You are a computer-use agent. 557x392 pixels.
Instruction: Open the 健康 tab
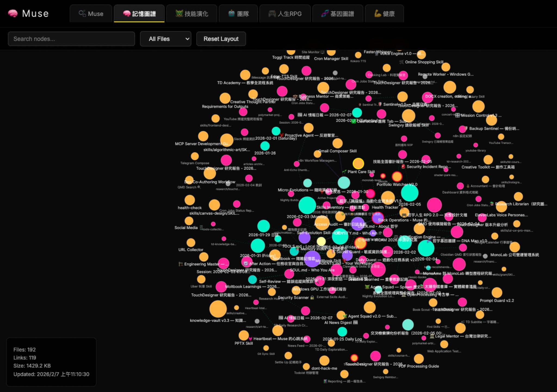coord(384,14)
